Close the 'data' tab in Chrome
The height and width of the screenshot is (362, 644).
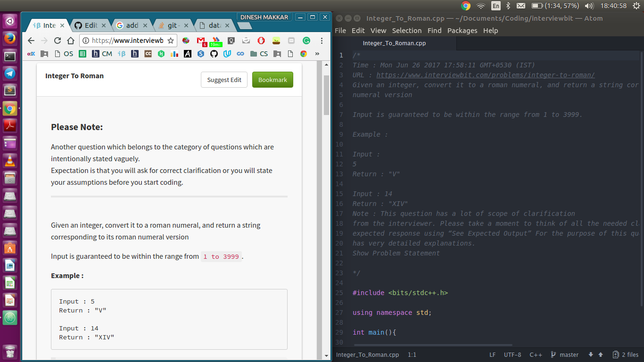pos(228,25)
